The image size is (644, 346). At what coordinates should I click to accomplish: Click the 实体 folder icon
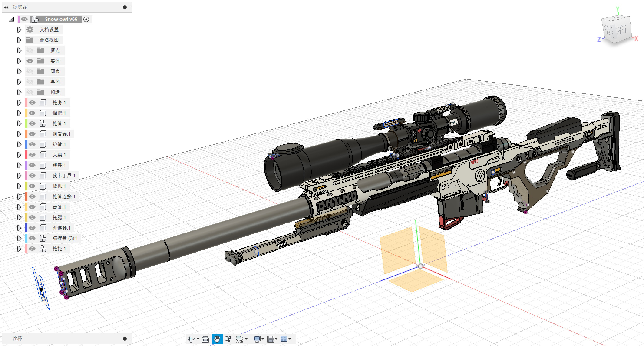tap(41, 61)
